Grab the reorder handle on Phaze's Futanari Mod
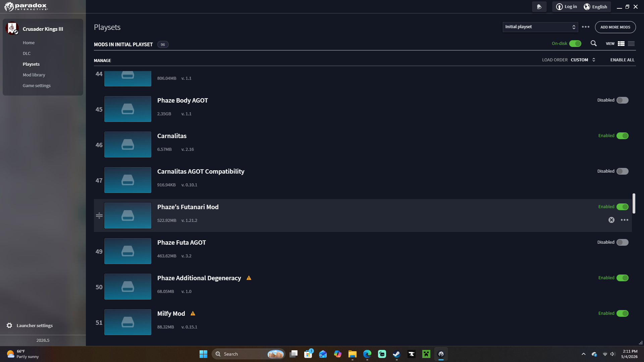Screen dimensions: 644x362 click(x=99, y=216)
